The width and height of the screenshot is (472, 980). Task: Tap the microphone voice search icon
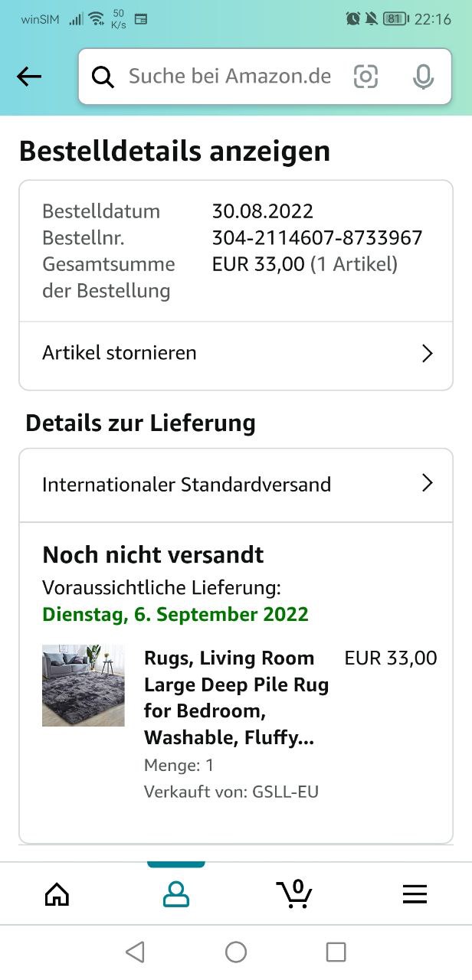point(423,77)
